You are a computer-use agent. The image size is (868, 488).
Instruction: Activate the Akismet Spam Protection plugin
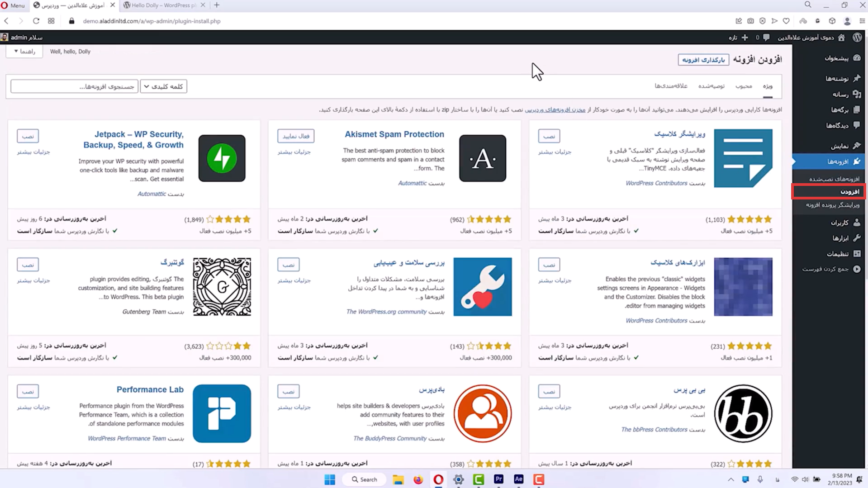pyautogui.click(x=296, y=136)
